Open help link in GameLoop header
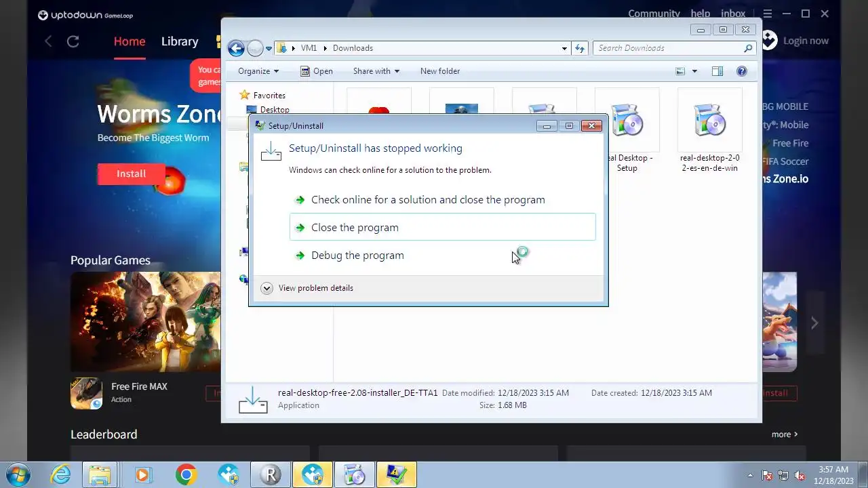The height and width of the screenshot is (488, 868). point(701,14)
